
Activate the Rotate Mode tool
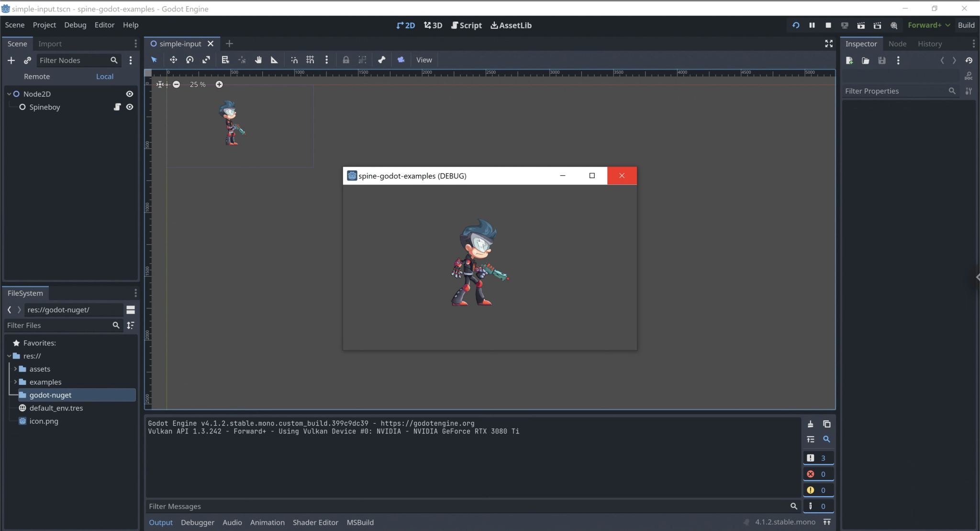coord(190,60)
